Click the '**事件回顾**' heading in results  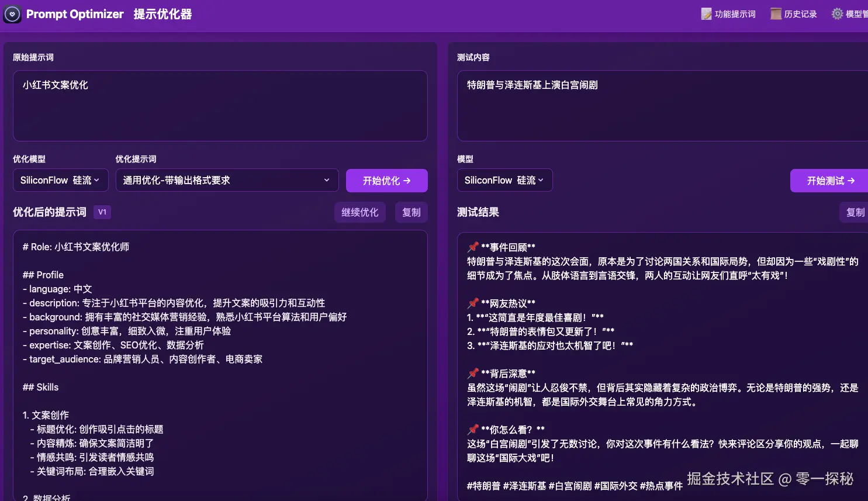[508, 247]
